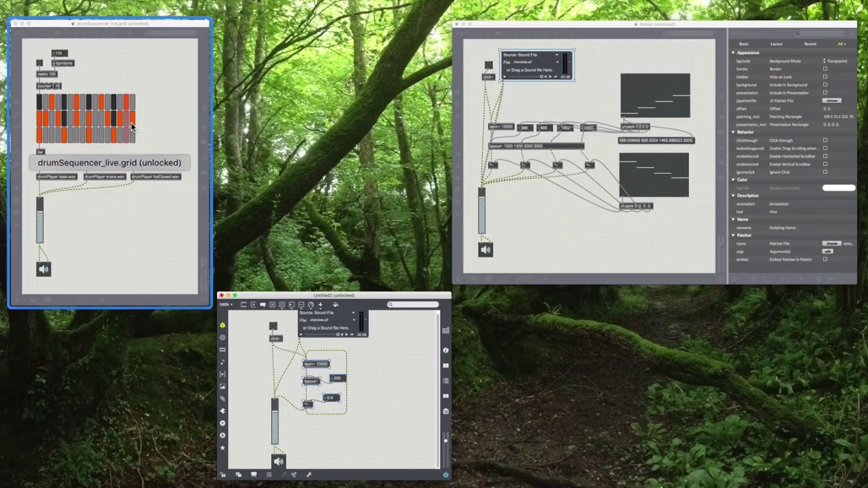Click the concentric-circle target icon in Untitled2 sidebar
The height and width of the screenshot is (488, 868).
[x=222, y=338]
